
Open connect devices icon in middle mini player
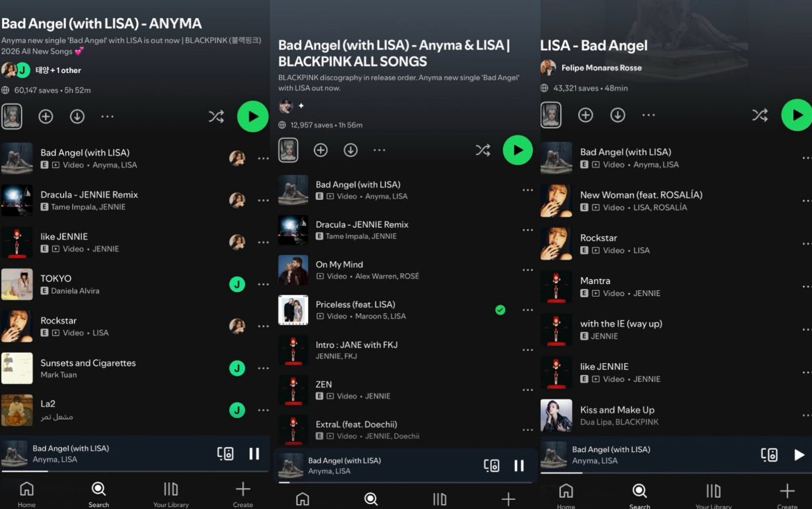click(x=491, y=465)
